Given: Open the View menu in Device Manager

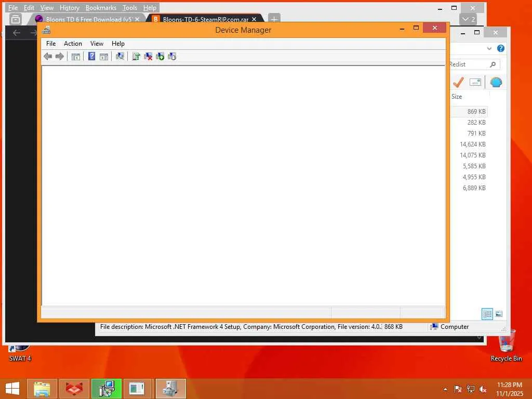Looking at the screenshot, I should (x=97, y=44).
